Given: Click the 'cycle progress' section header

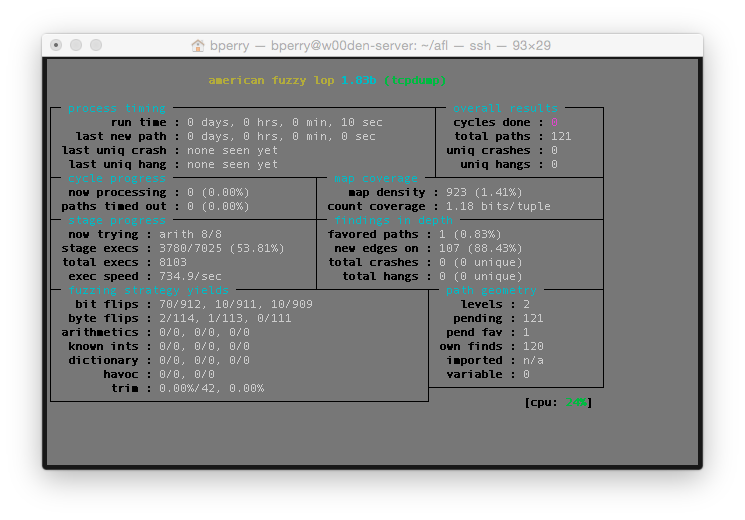Looking at the screenshot, I should 117,178.
